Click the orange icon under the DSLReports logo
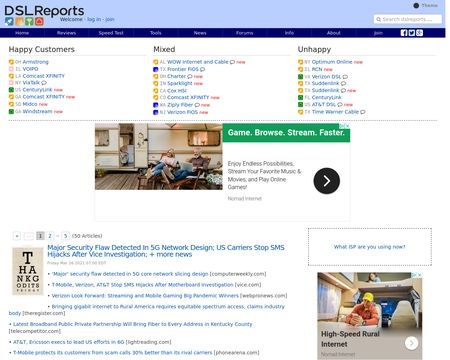 [x=19, y=22]
